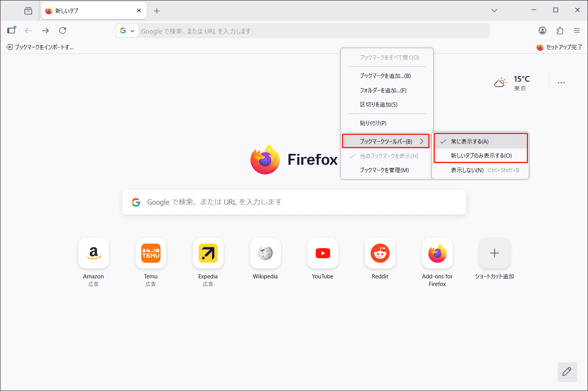Open the account profile icon
Screen dimensions: 588x391
[x=543, y=31]
